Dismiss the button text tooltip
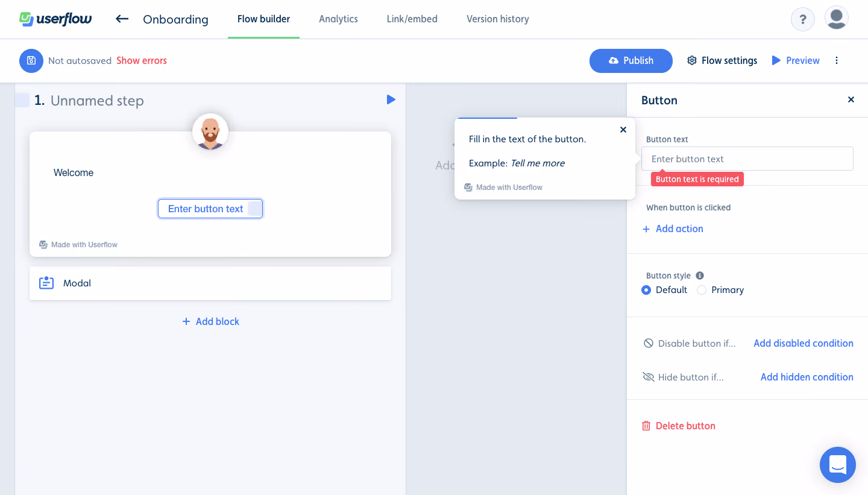868x495 pixels. tap(623, 130)
